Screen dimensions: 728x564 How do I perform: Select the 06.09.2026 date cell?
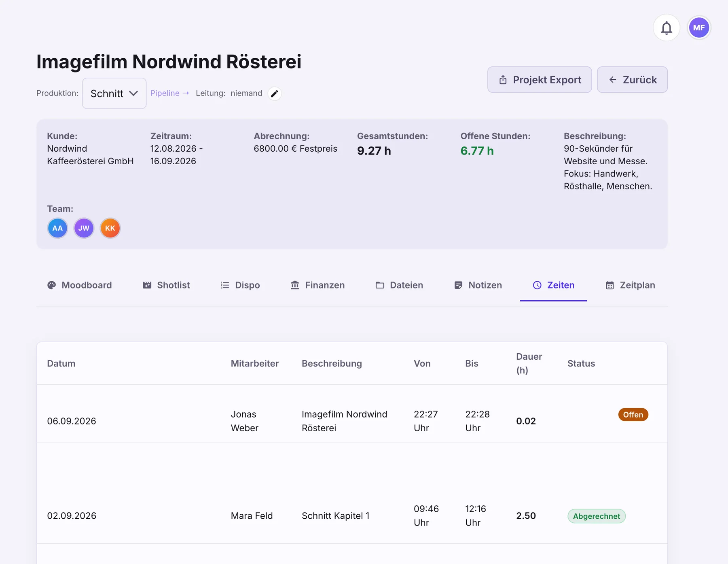(x=72, y=421)
